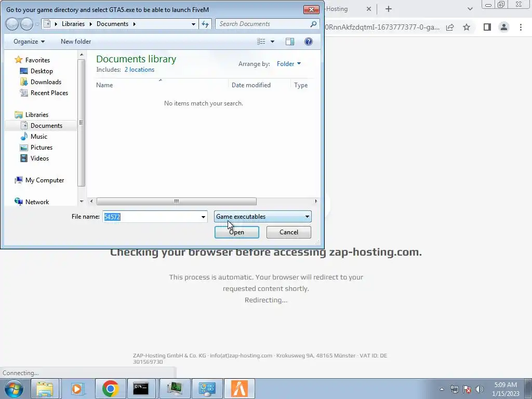Go back with the dialog's Back arrow button

click(x=12, y=24)
